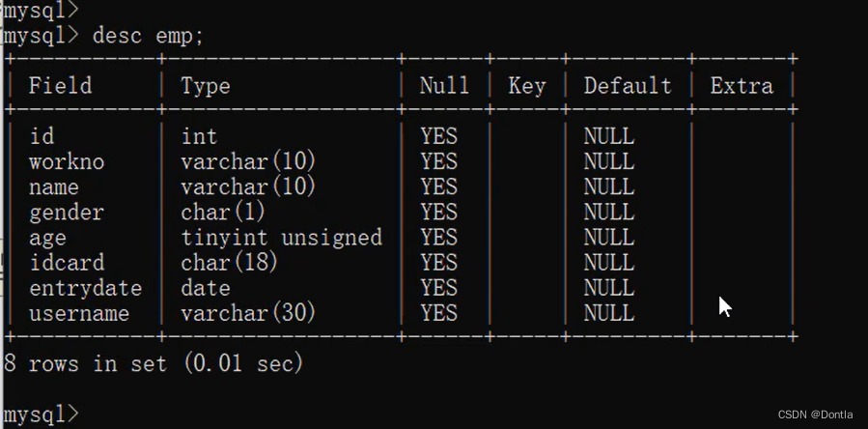868x429 pixels.
Task: Click the 'workno' field name
Action: pos(67,161)
